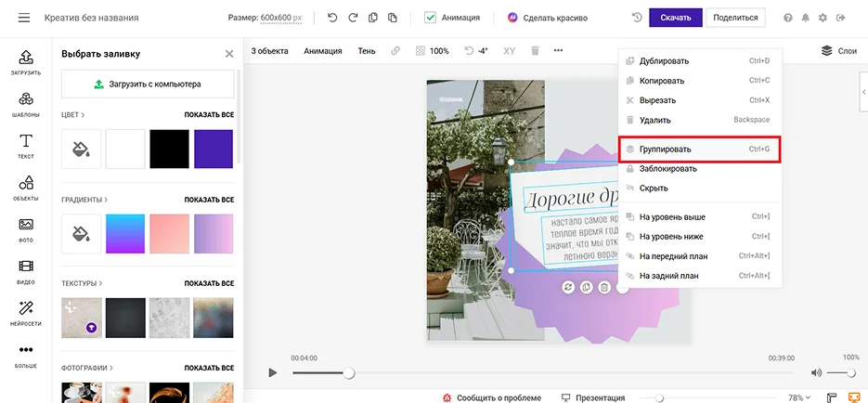Open the Шаблоны templates sidebar icon
This screenshot has height=403, width=868.
(26, 103)
